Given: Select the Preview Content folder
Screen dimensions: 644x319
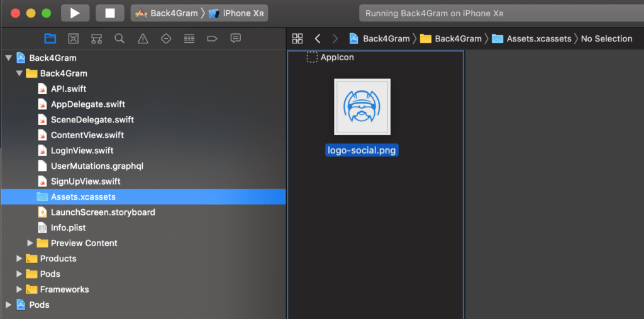Looking at the screenshot, I should (143, 243).
